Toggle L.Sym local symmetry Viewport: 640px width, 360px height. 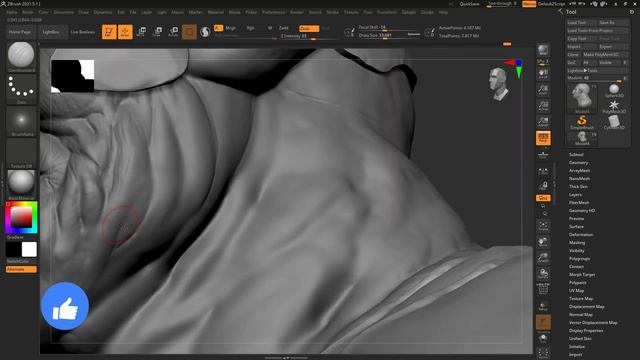(x=543, y=171)
